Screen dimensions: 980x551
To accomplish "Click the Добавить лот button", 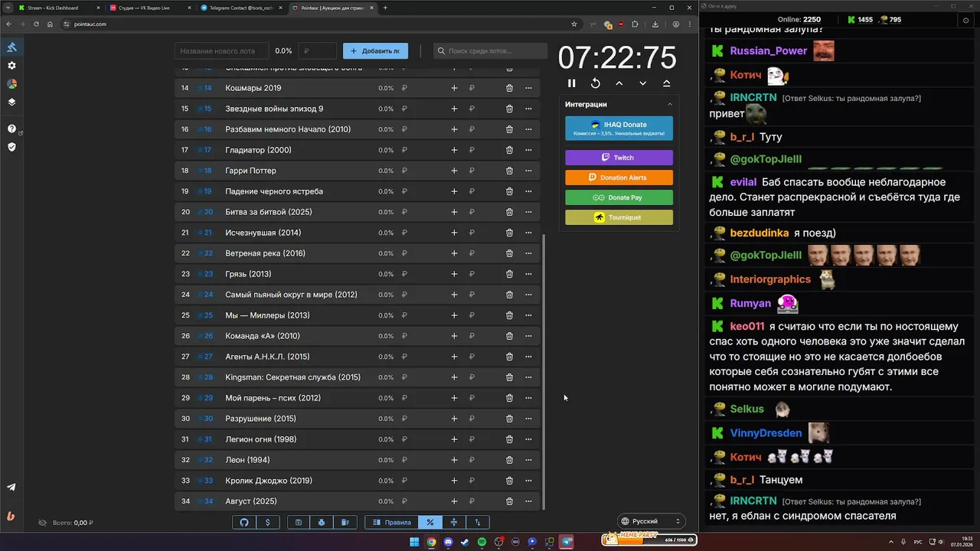I will 375,51.
